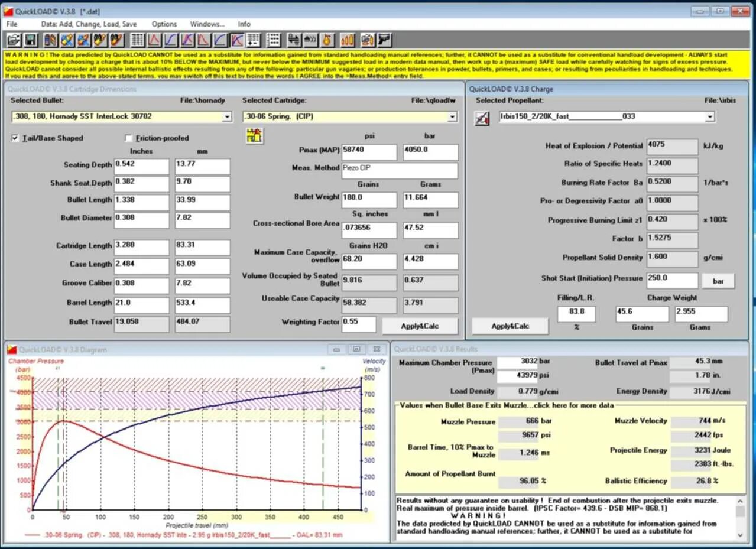756x549 pixels.
Task: Open the table icon with plus and minus
Action: 253,40
